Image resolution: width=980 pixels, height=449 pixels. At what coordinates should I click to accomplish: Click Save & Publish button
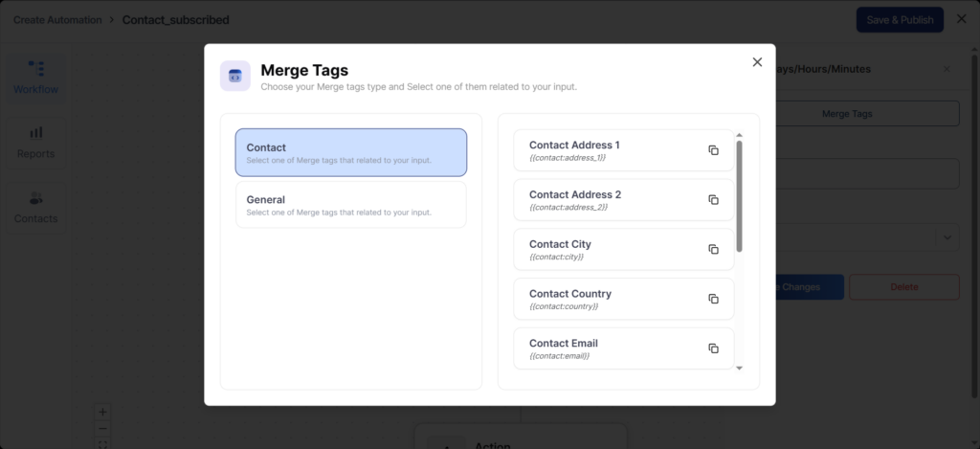(899, 20)
